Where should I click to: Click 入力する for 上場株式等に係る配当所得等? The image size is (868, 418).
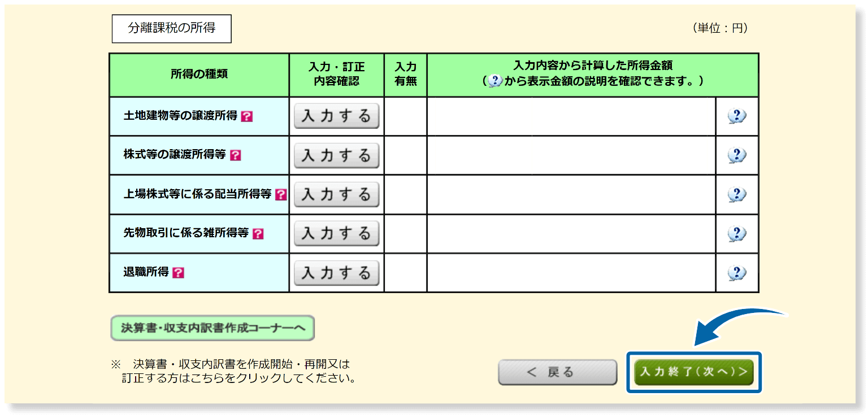tap(336, 195)
